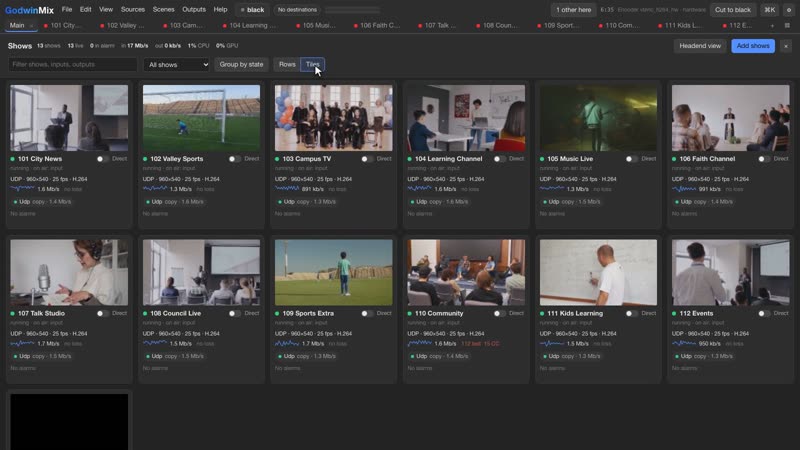Switch to the 109 Sport tab
The width and height of the screenshot is (800, 450).
tap(559, 26)
